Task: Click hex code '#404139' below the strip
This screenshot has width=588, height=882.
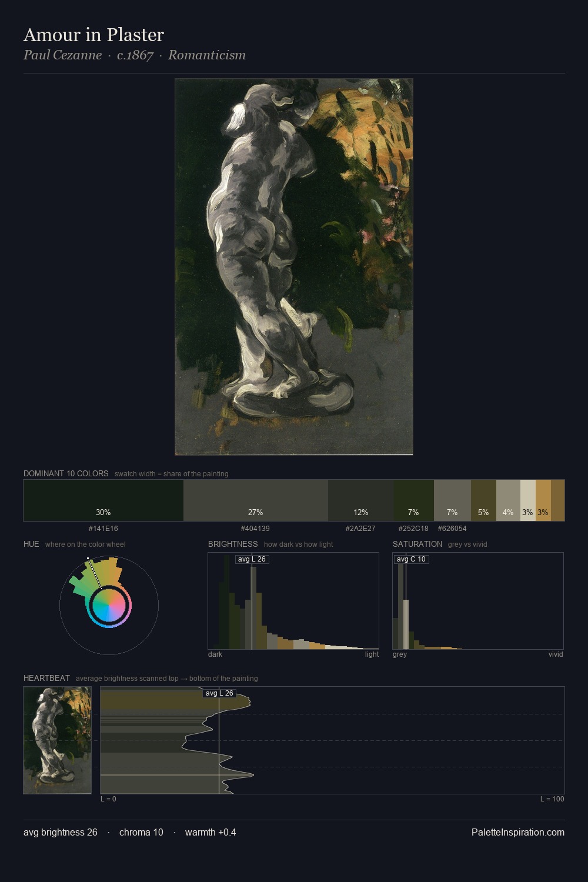Action: pyautogui.click(x=256, y=529)
